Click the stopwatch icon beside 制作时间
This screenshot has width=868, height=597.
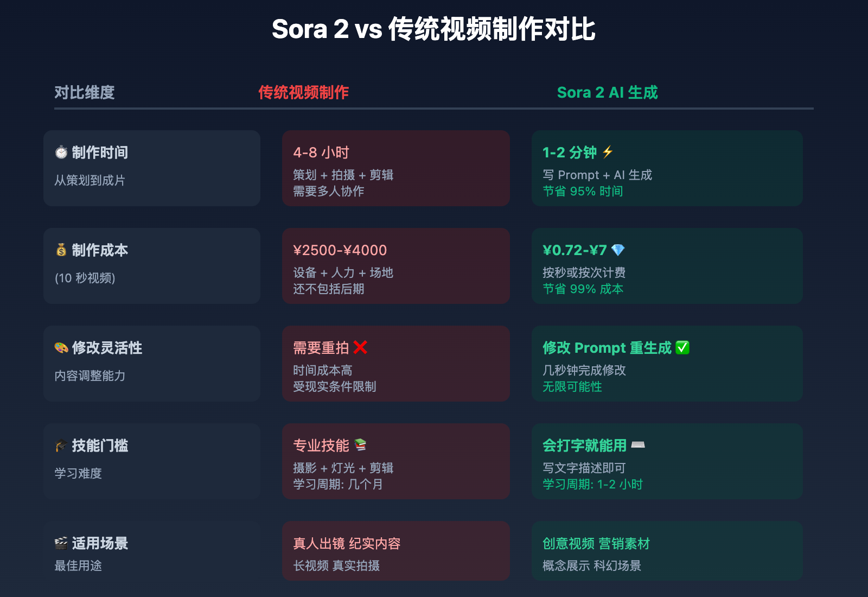pos(61,153)
